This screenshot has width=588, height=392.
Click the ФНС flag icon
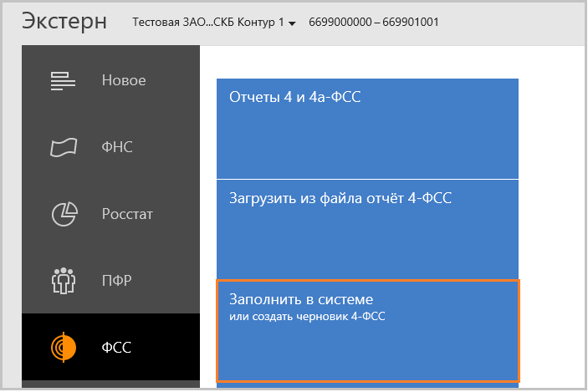tap(64, 147)
